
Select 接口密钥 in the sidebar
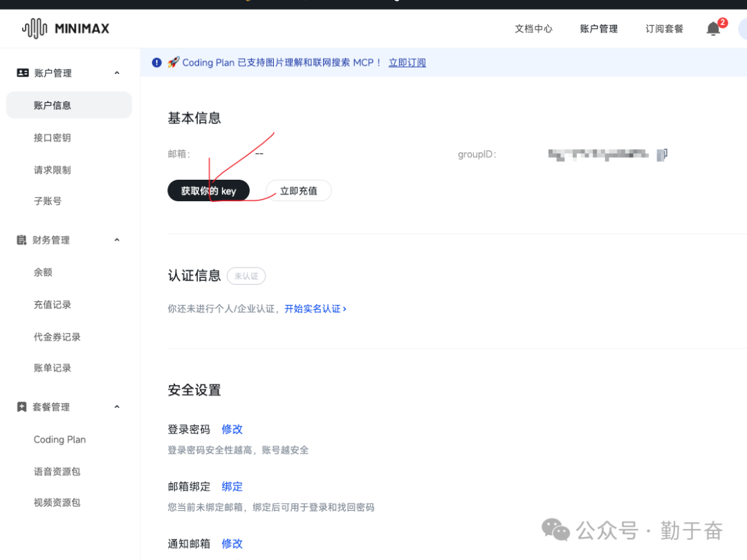(52, 137)
